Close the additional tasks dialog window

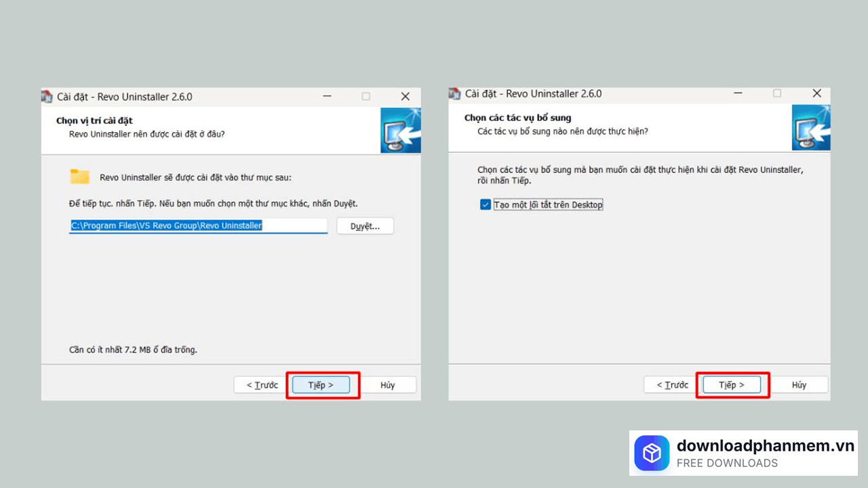[x=816, y=94]
